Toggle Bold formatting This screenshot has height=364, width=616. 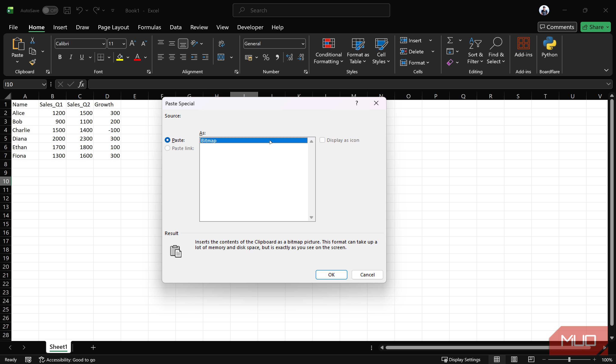[x=60, y=57]
